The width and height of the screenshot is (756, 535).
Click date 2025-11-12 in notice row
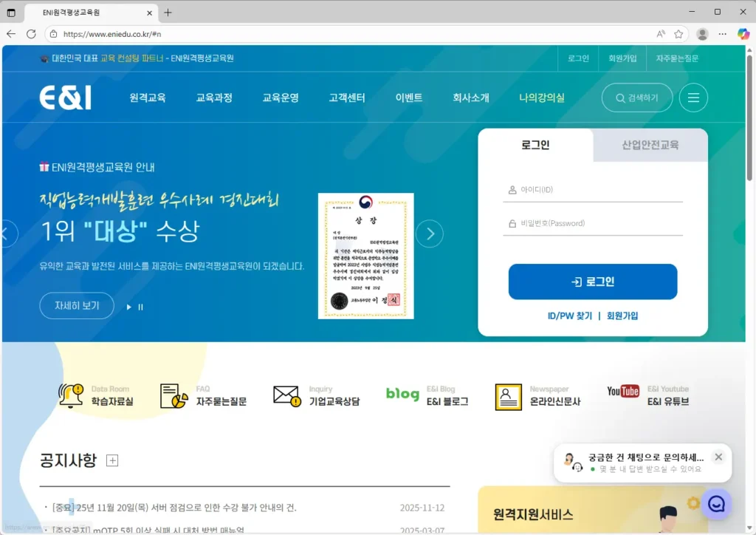[422, 508]
